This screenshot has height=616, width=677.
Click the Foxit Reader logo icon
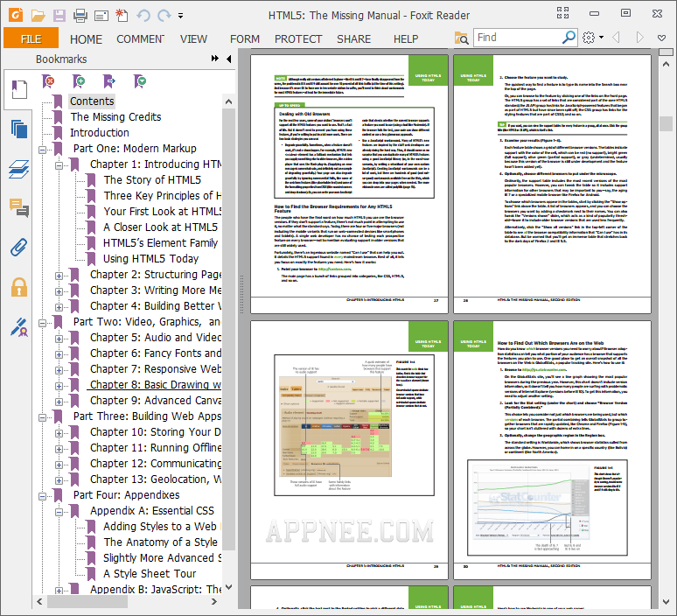(x=16, y=15)
